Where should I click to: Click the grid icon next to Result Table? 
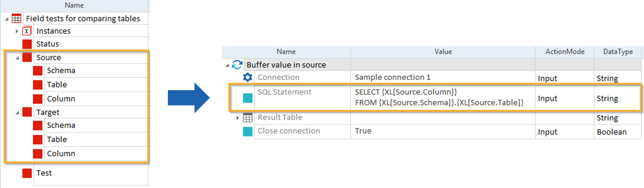tap(248, 118)
